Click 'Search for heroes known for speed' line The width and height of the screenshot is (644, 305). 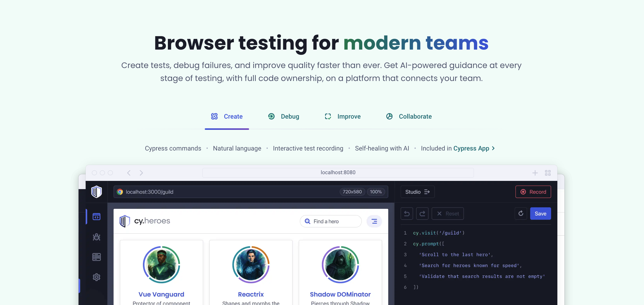pyautogui.click(x=470, y=266)
